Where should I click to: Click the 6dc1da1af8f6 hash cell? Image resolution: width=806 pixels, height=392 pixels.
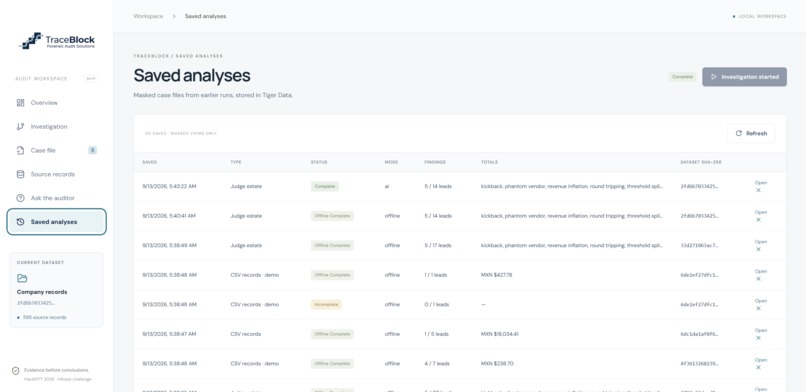(x=699, y=334)
